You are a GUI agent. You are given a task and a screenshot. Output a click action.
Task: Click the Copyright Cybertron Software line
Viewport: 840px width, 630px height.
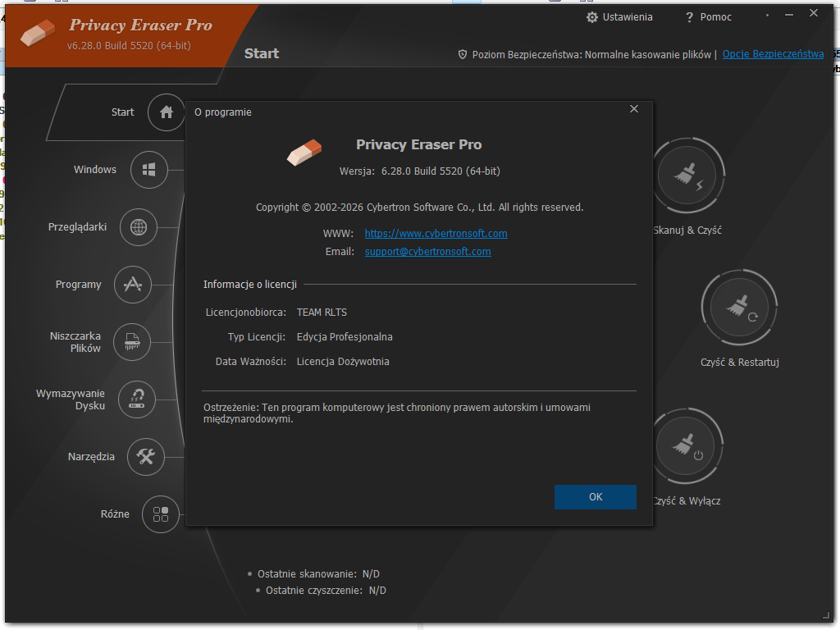[419, 208]
